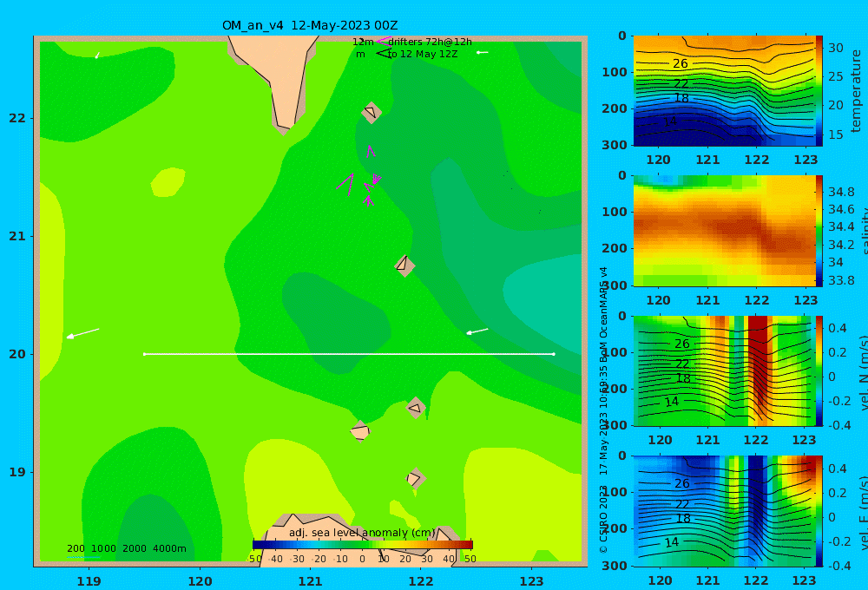
Task: Click the depth tick 300 of the temperature panel
Action: pos(615,144)
